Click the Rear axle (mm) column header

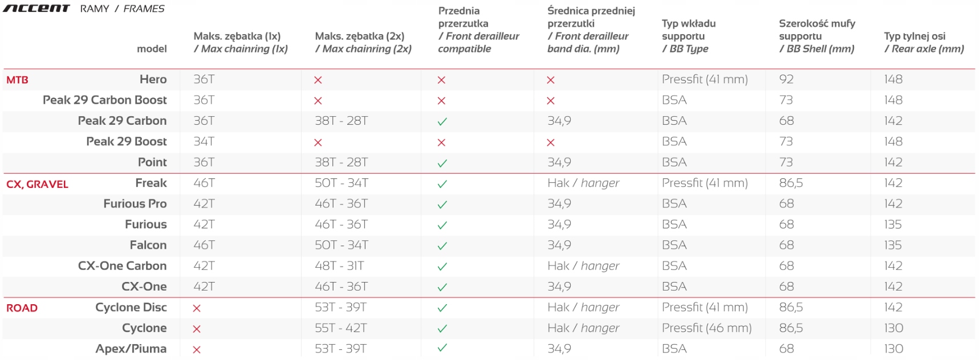coord(924,43)
